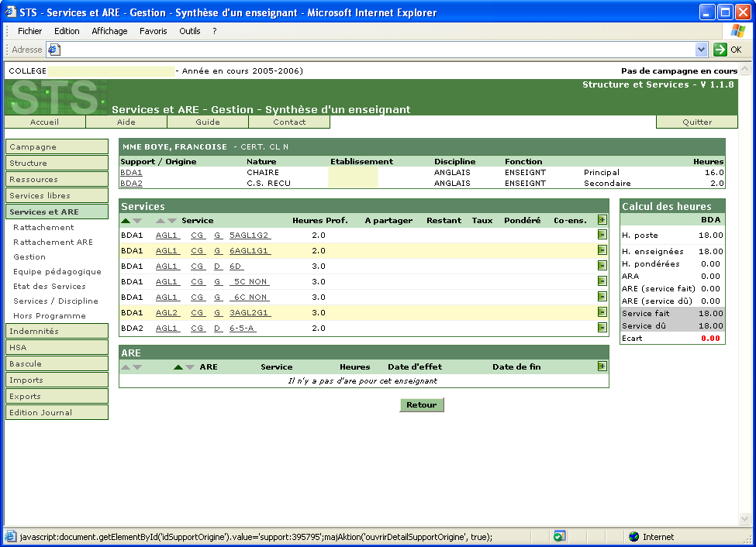This screenshot has height=547, width=756.
Task: Open Imports in the sidebar
Action: click(57, 380)
